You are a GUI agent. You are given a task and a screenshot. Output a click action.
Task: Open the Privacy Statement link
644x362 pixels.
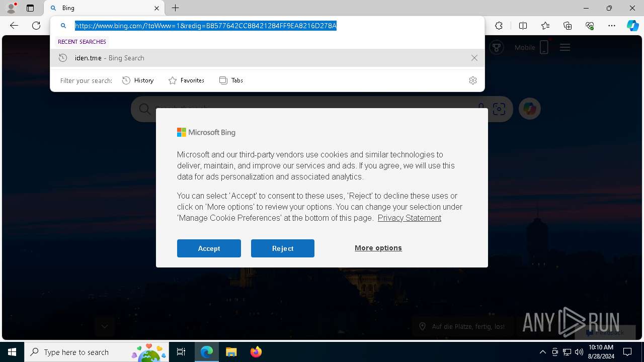409,218
